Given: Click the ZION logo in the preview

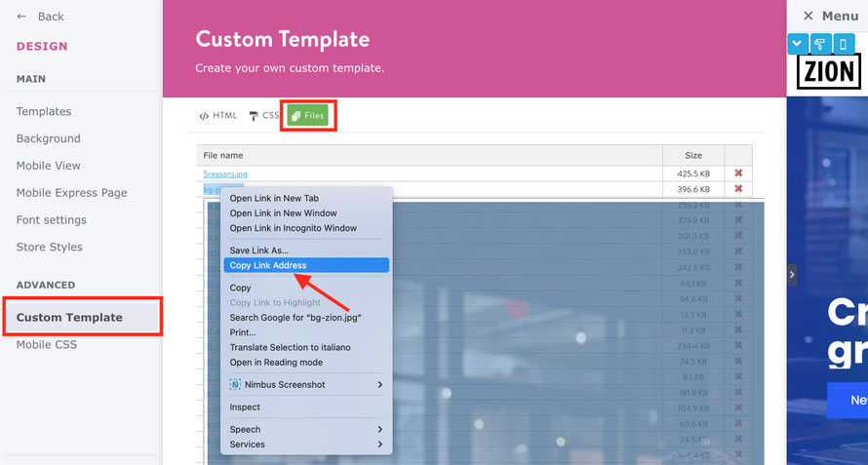Looking at the screenshot, I should pos(829,71).
